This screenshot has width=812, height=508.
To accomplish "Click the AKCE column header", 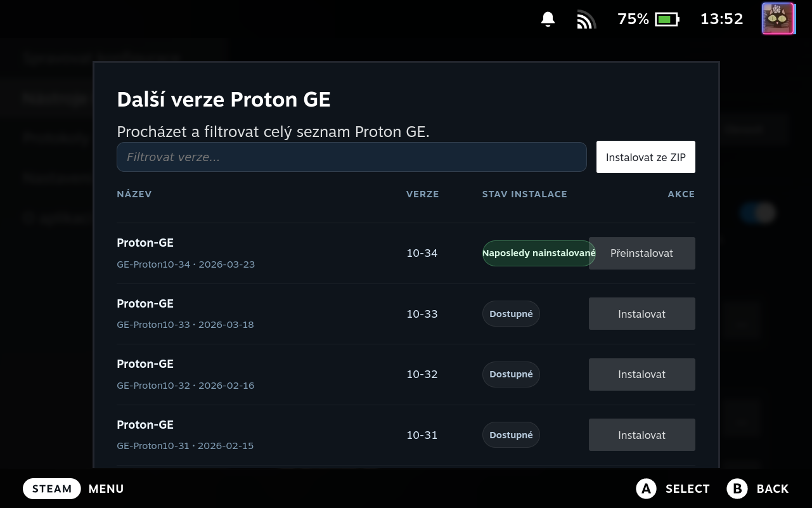I will [x=681, y=194].
